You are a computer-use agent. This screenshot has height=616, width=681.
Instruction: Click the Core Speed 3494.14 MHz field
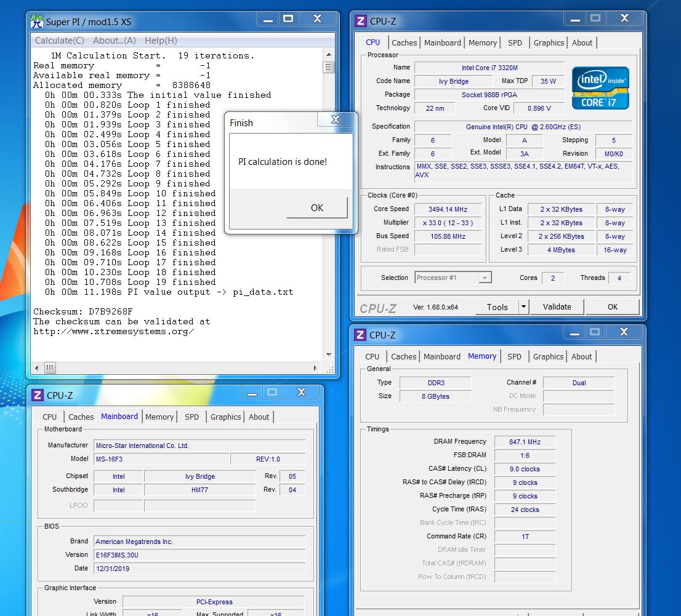coord(448,209)
